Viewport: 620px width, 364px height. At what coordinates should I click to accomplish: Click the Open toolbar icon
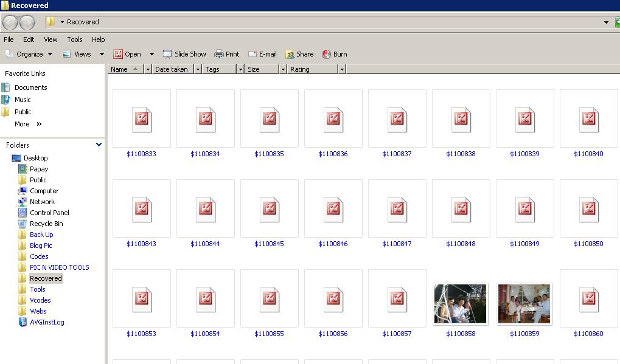point(118,54)
